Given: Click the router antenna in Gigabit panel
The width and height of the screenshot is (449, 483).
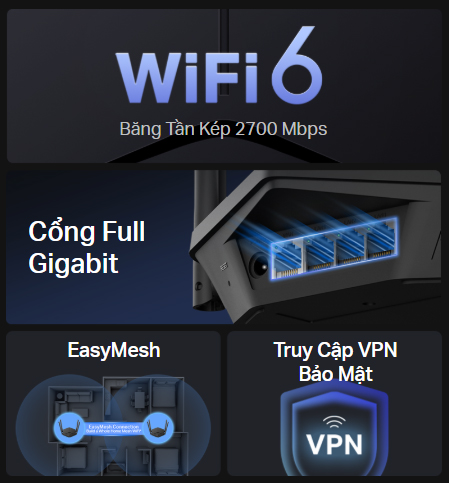Looking at the screenshot, I should click(209, 240).
